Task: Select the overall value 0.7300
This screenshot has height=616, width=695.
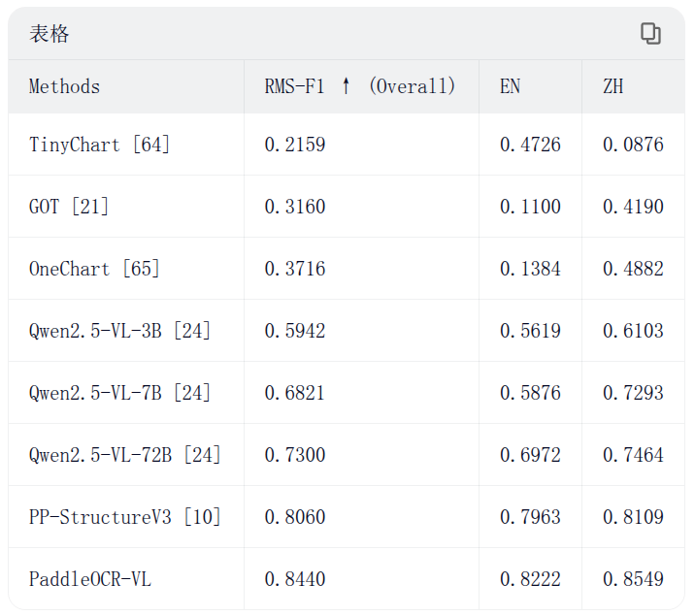Action: [x=295, y=455]
